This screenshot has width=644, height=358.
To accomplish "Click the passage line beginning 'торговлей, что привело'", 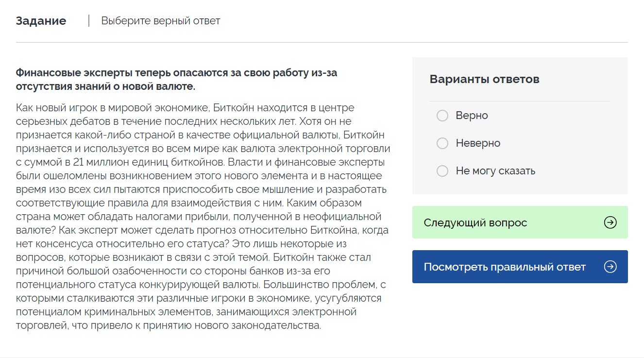I will click(x=169, y=325).
